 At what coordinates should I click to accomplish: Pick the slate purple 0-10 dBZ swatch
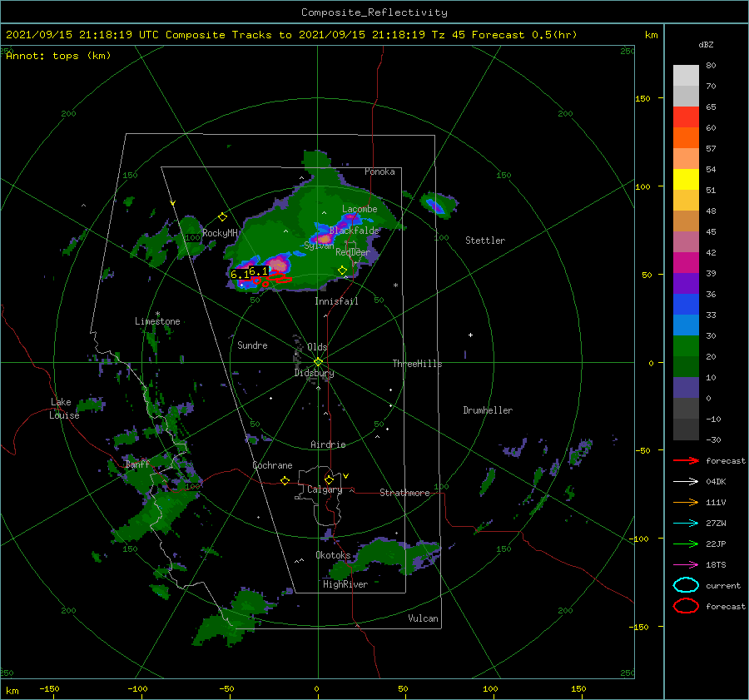(686, 388)
